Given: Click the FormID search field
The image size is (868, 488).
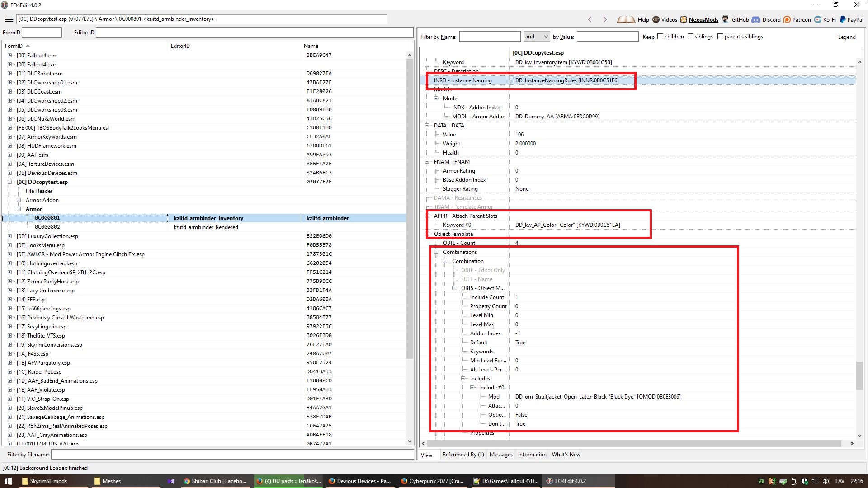Looking at the screenshot, I should 42,33.
